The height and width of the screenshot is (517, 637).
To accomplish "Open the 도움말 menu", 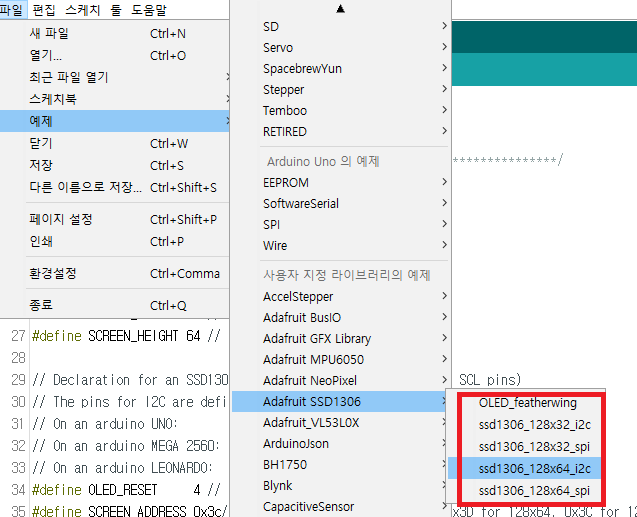I will [x=149, y=9].
